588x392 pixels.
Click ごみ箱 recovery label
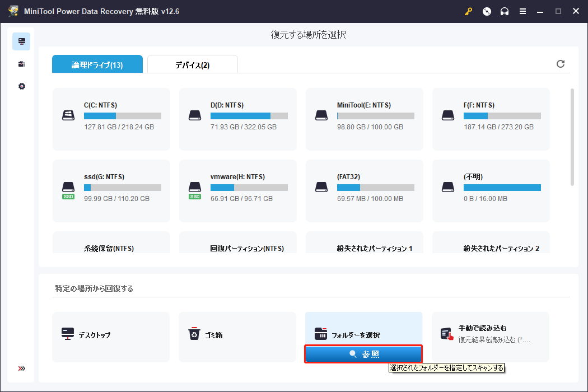(214, 335)
